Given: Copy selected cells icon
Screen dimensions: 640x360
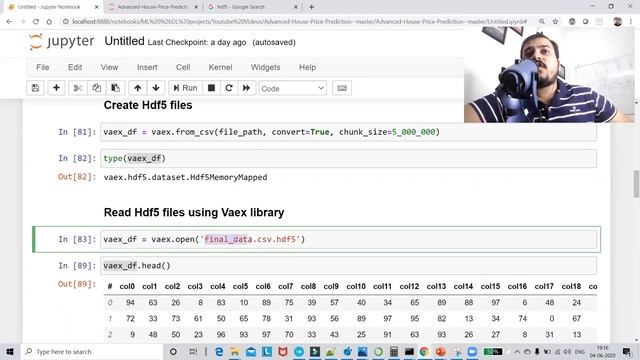Looking at the screenshot, I should [x=96, y=88].
